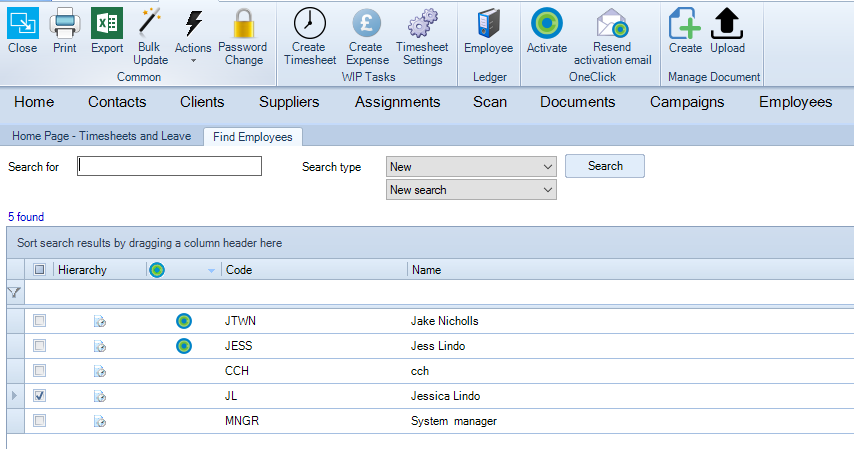Click the filter row under Name column

[630, 293]
